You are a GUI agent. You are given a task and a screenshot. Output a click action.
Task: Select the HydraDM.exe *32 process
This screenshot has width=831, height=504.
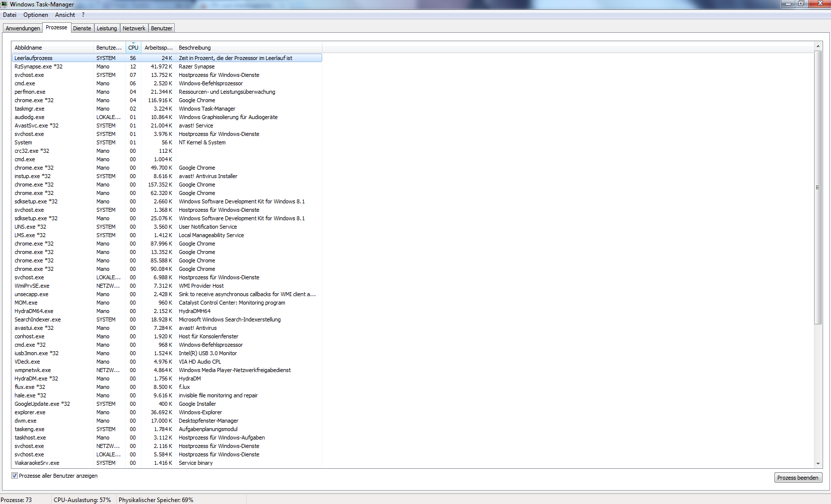coord(167,378)
